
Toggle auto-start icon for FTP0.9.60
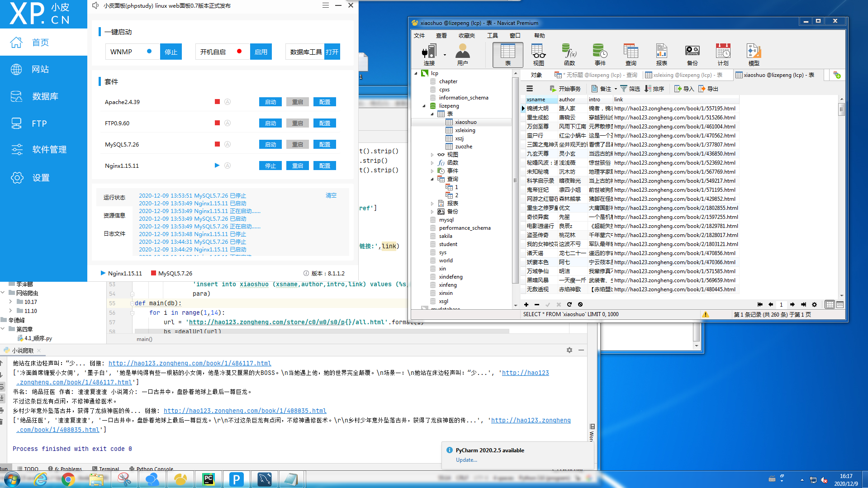[228, 123]
